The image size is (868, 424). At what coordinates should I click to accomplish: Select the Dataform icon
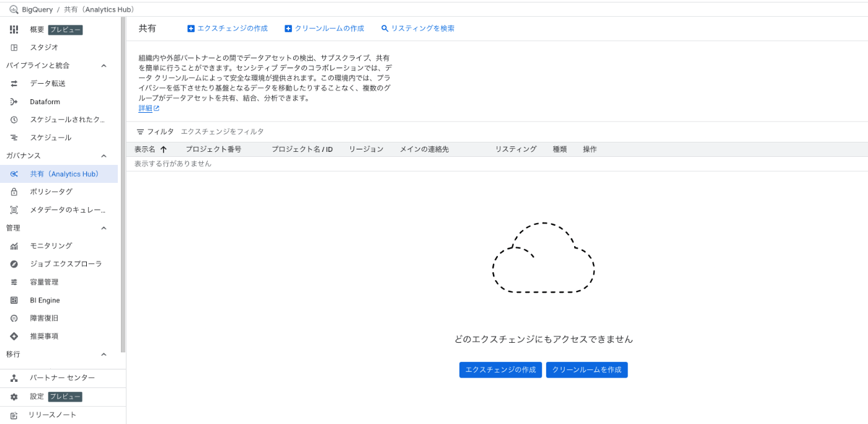pyautogui.click(x=14, y=102)
